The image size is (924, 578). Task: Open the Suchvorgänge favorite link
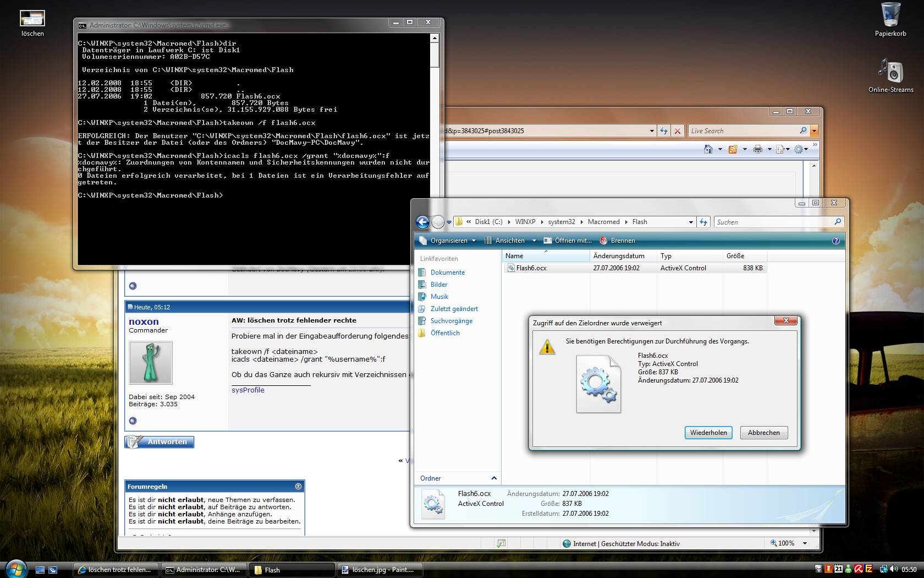click(x=451, y=321)
